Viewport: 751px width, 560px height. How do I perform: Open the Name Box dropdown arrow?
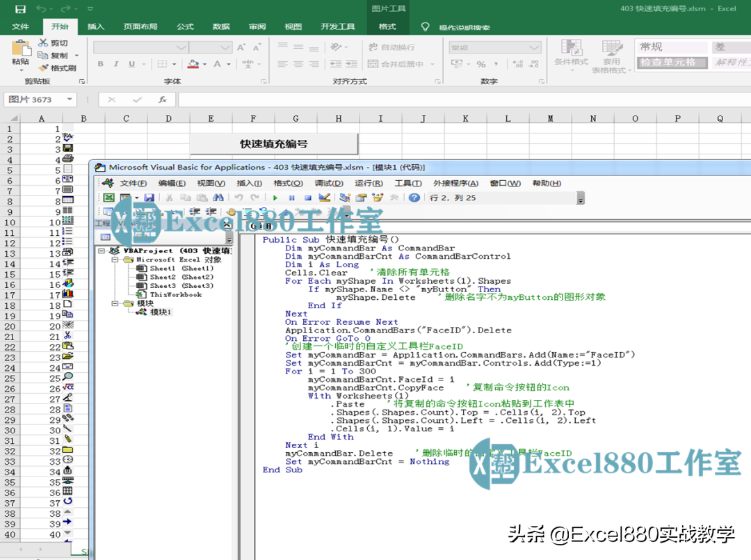click(70, 99)
